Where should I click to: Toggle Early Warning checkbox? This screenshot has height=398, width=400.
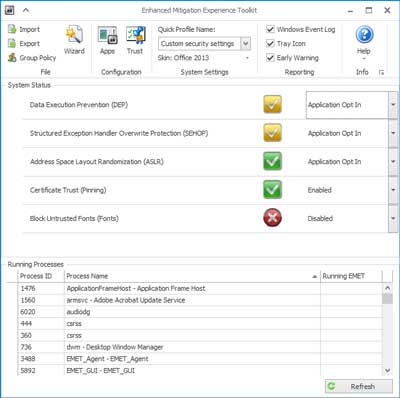(270, 58)
